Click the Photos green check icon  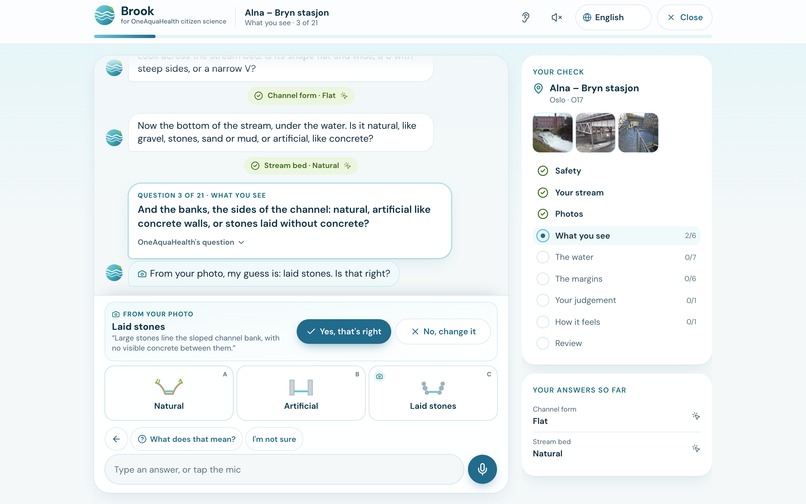[543, 214]
